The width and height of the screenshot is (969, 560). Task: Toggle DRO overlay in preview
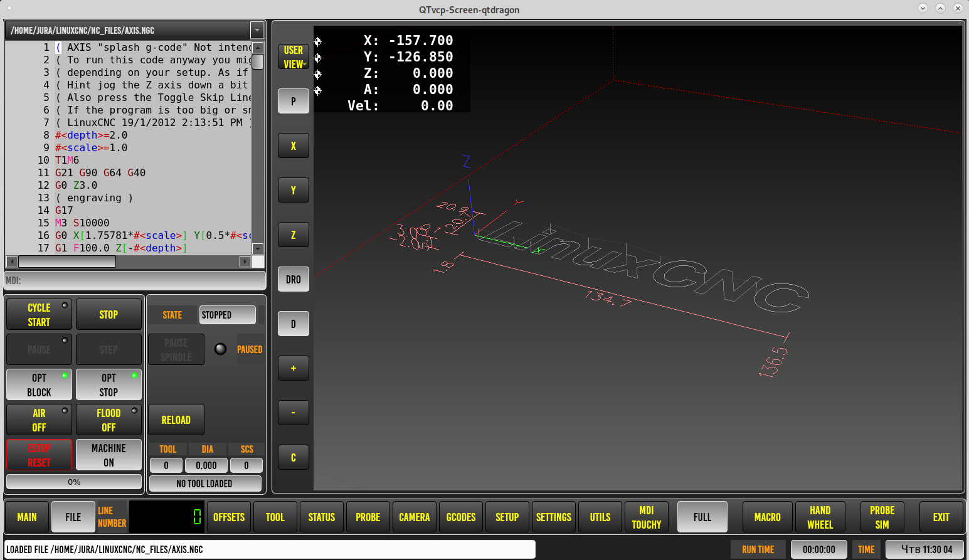pyautogui.click(x=294, y=279)
